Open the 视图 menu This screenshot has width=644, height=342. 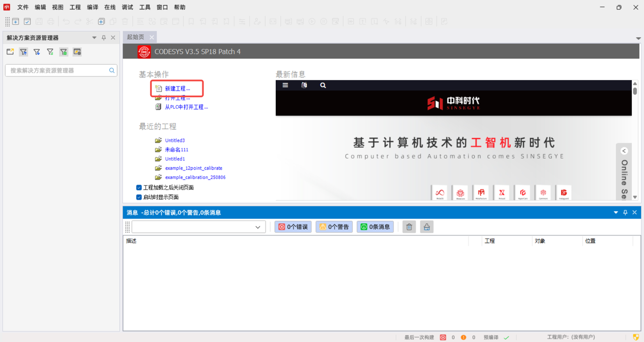[x=58, y=8]
